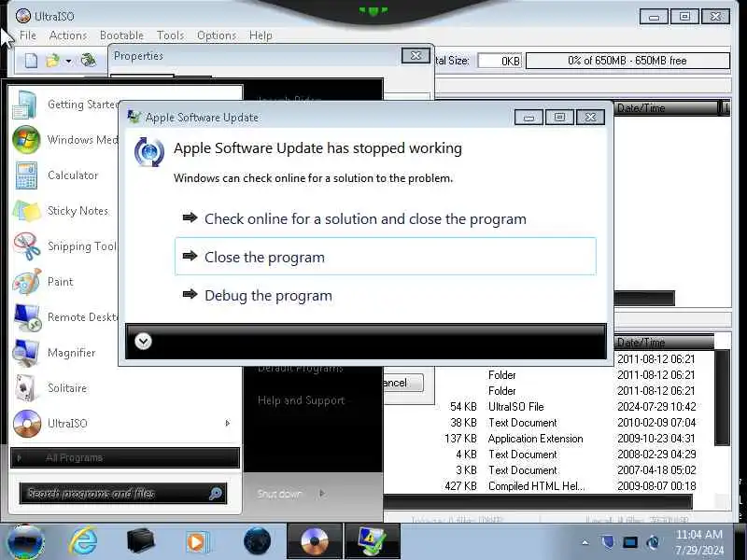Choose Debug the program option
The width and height of the screenshot is (747, 560).
tap(385, 295)
